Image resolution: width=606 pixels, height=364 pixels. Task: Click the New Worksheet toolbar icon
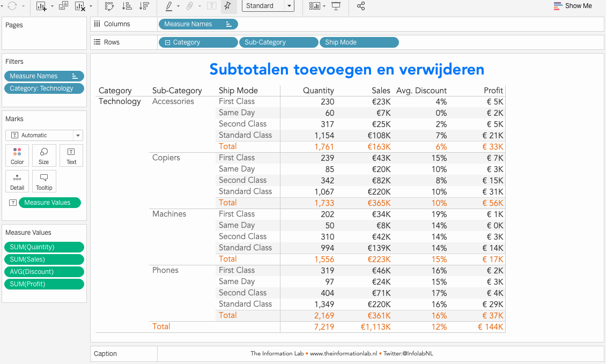tap(41, 6)
